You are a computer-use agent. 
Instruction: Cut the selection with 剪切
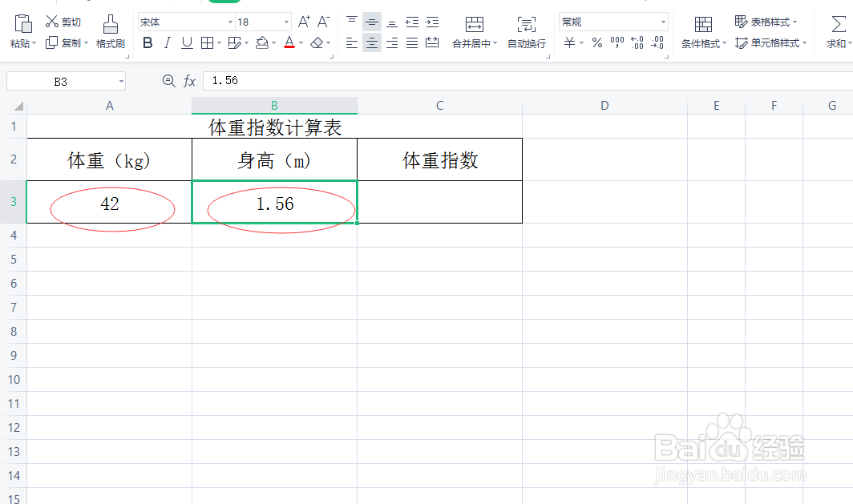(68, 22)
